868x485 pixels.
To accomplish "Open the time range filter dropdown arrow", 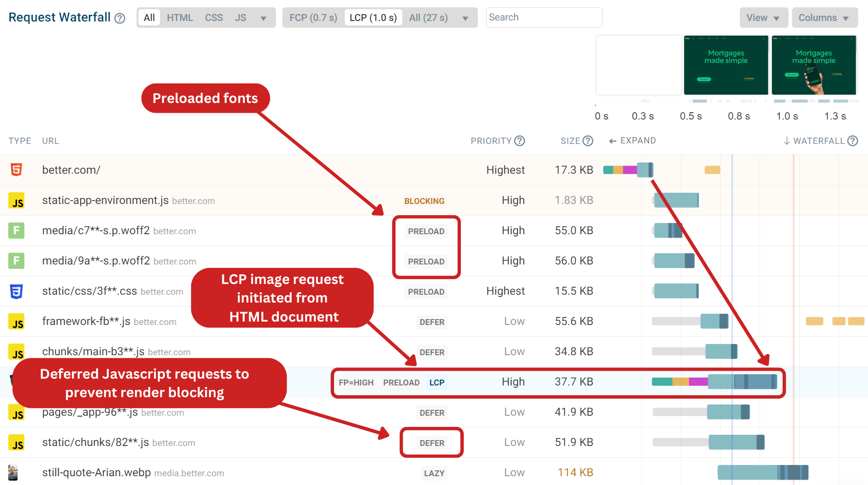I will tap(465, 19).
